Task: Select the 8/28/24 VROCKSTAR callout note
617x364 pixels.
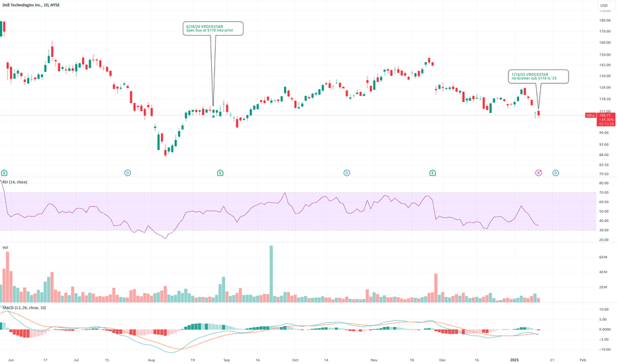Action: click(213, 28)
